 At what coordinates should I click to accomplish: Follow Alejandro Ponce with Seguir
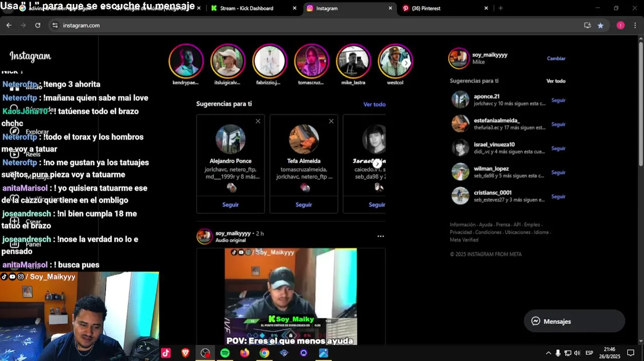(x=230, y=205)
